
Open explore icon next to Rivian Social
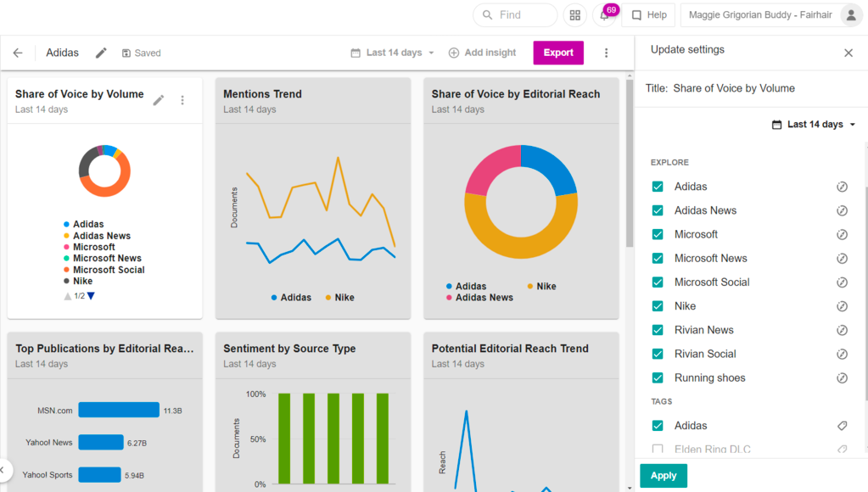pos(842,354)
